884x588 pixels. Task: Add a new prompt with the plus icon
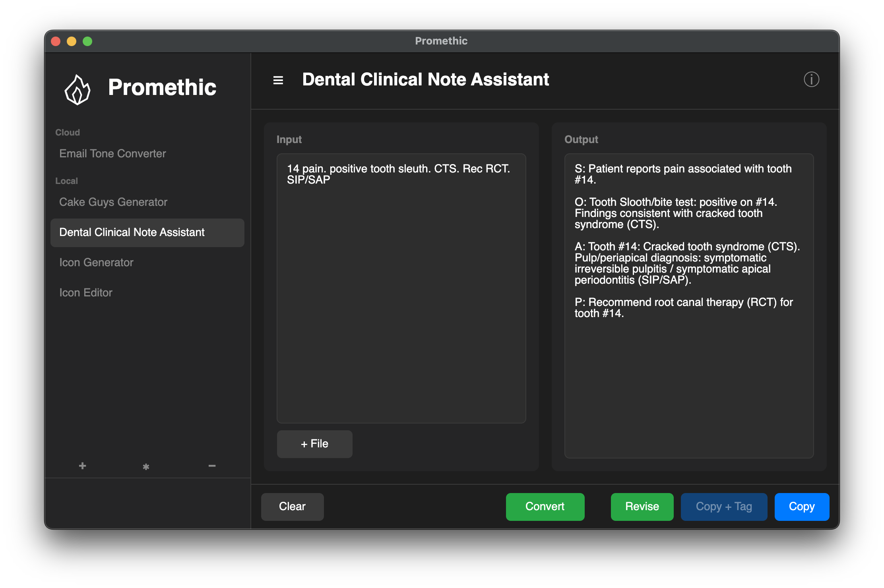point(82,466)
